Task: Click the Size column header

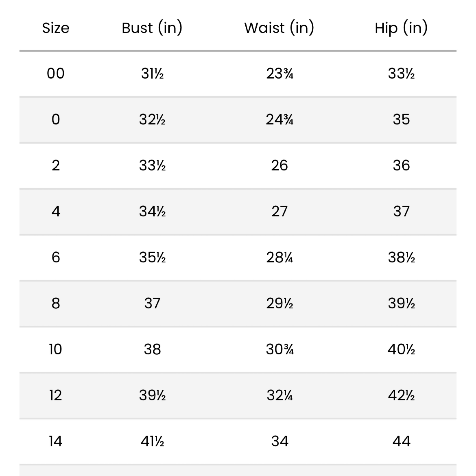Action: (x=56, y=28)
